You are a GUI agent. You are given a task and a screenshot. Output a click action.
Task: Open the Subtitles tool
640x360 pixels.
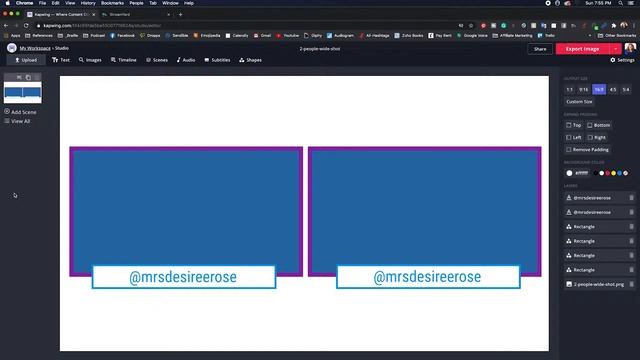click(217, 60)
